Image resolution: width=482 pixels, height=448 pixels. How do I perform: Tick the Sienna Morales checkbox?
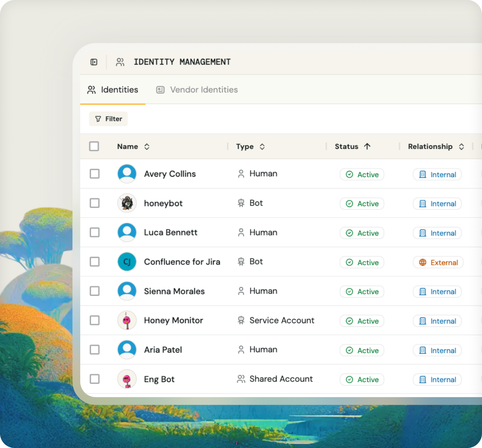[95, 291]
